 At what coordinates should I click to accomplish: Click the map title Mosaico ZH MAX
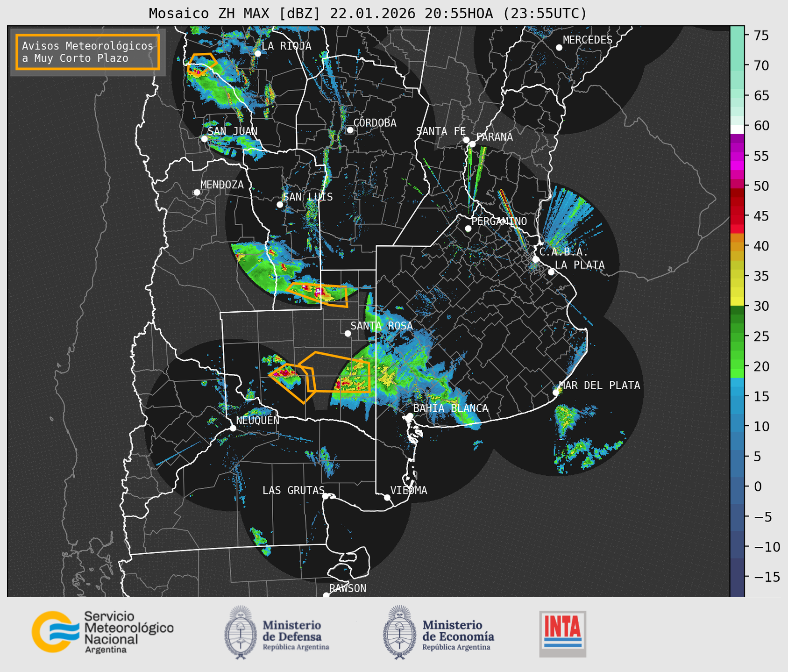(367, 13)
